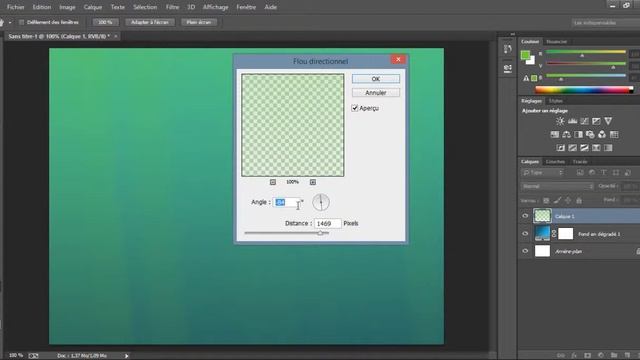Click the layer effects fx icon
This screenshot has width=640, height=360.
pos(574,356)
